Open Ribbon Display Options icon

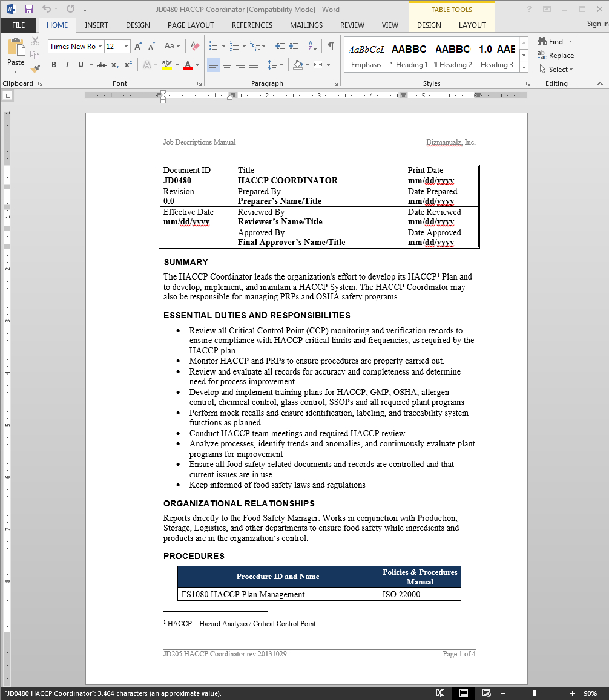(547, 9)
